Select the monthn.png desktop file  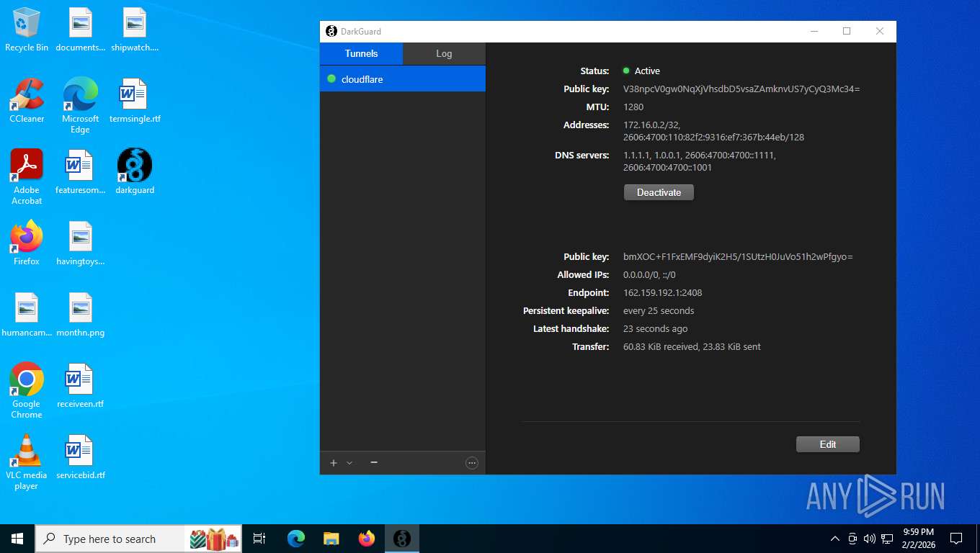click(81, 315)
